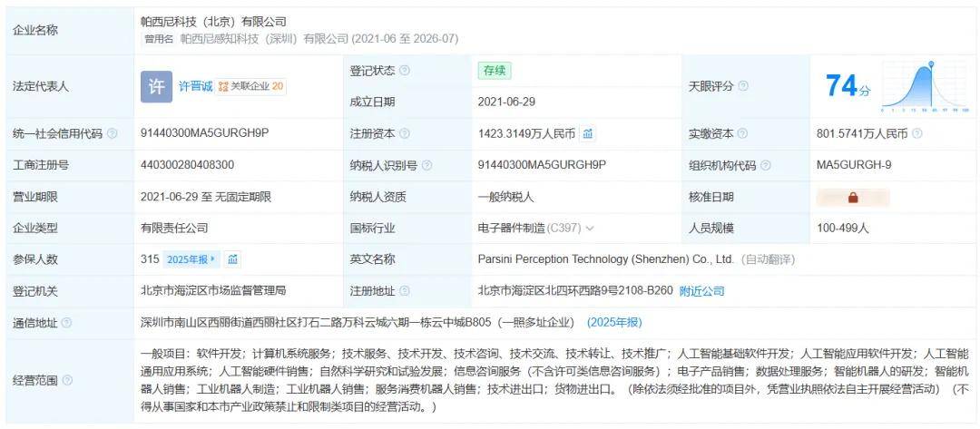Click the 工商注册号 value 440300280408300
Screen dimensions: 980x429
coord(188,165)
